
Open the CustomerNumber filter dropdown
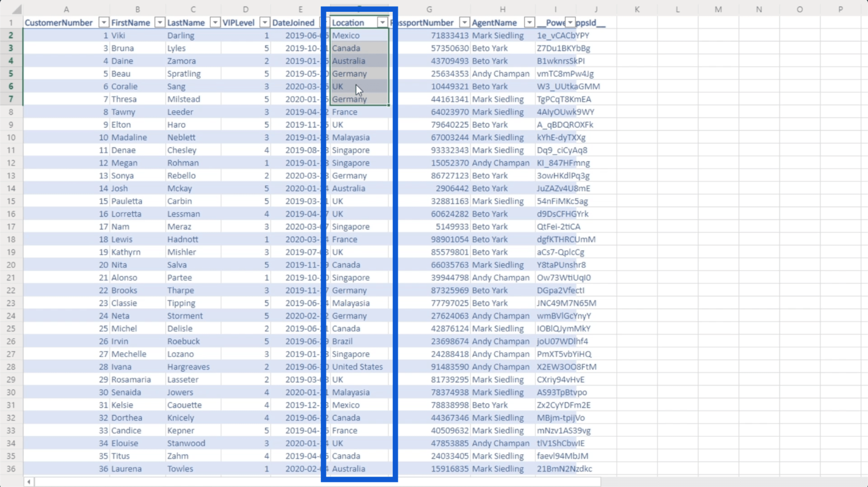point(104,22)
